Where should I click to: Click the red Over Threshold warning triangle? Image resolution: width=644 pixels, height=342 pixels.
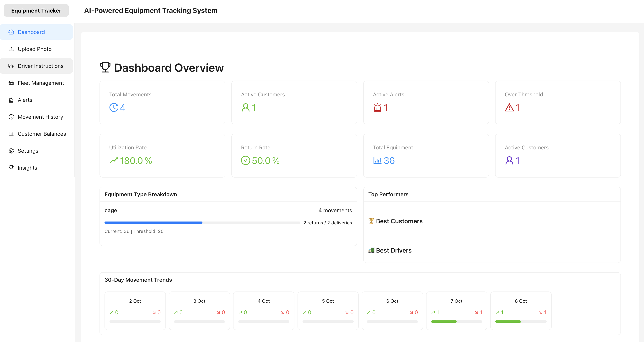pyautogui.click(x=509, y=108)
